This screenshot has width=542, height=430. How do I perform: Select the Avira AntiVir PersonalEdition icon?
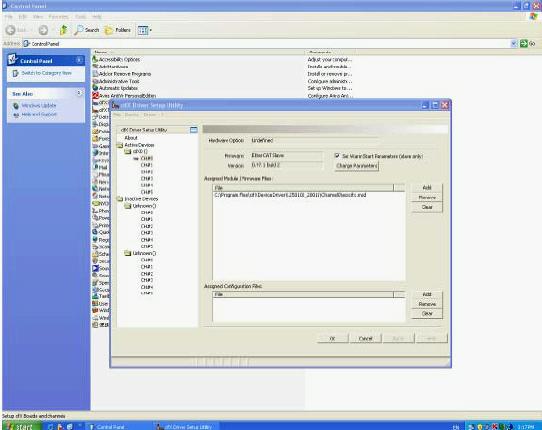point(95,96)
